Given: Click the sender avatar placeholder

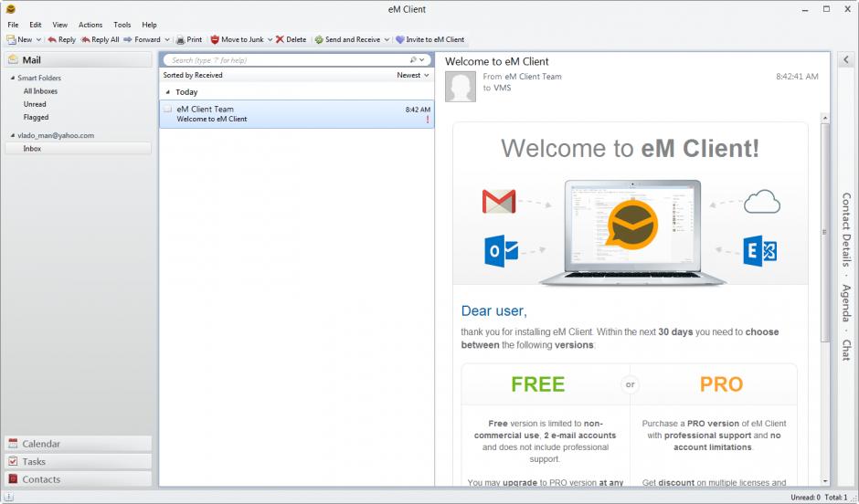Looking at the screenshot, I should [461, 87].
